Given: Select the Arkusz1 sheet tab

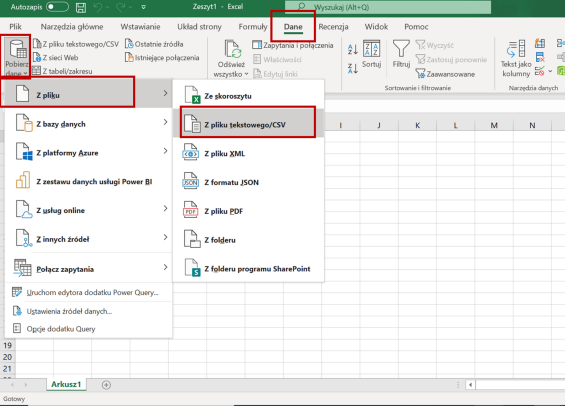Looking at the screenshot, I should (x=66, y=384).
